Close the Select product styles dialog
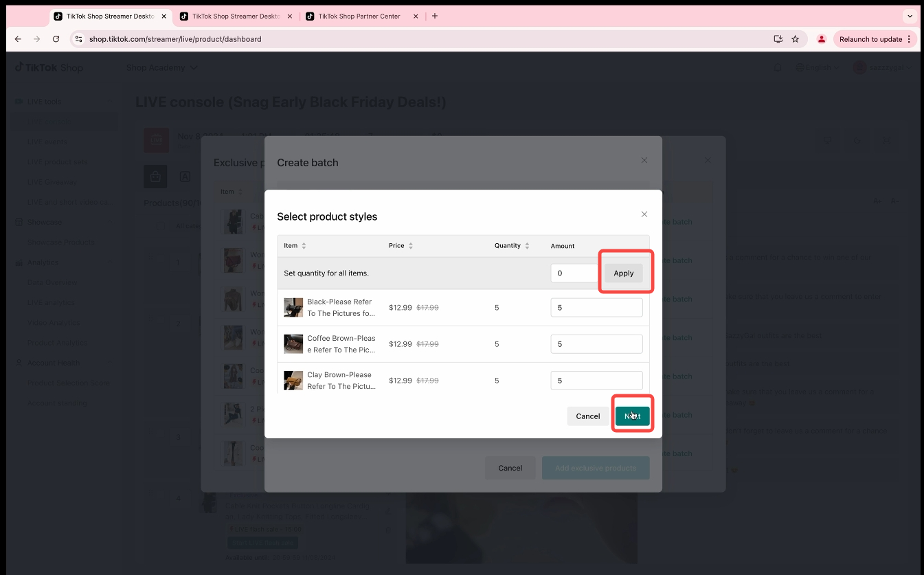This screenshot has width=924, height=575. (x=644, y=214)
